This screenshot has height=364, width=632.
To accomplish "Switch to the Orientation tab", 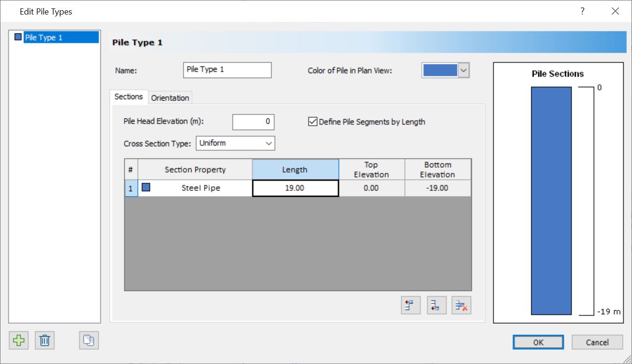I will (170, 97).
